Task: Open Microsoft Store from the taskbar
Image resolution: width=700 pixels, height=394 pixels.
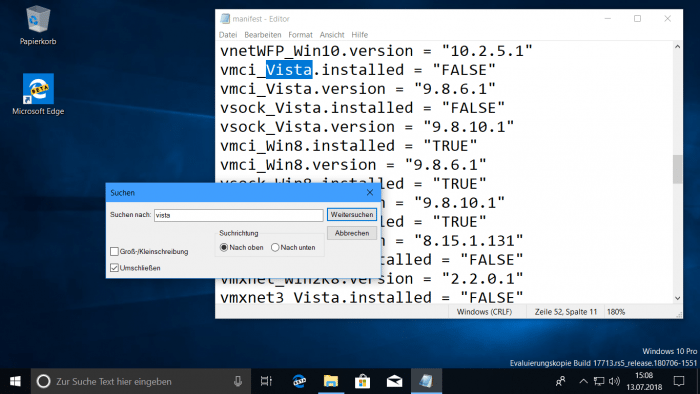Action: click(x=362, y=382)
